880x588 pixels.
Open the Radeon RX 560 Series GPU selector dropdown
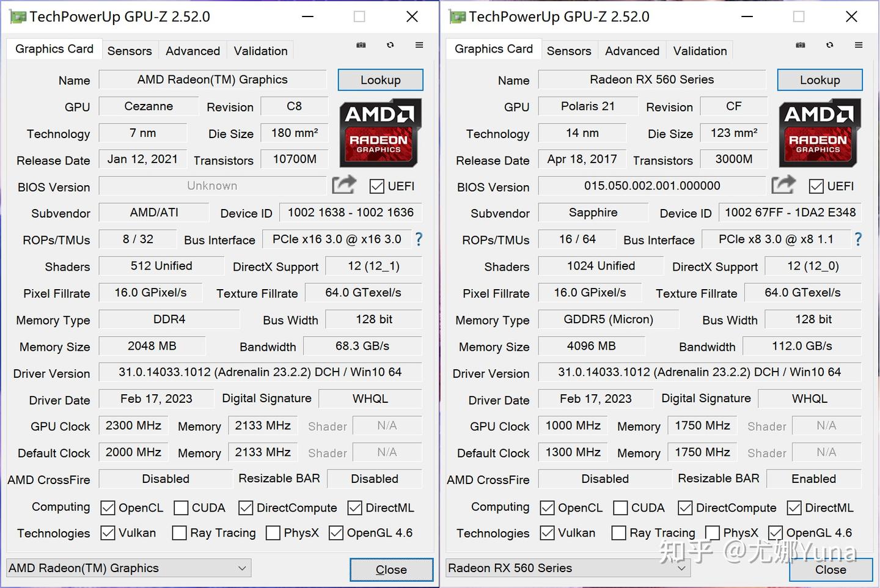(x=568, y=568)
